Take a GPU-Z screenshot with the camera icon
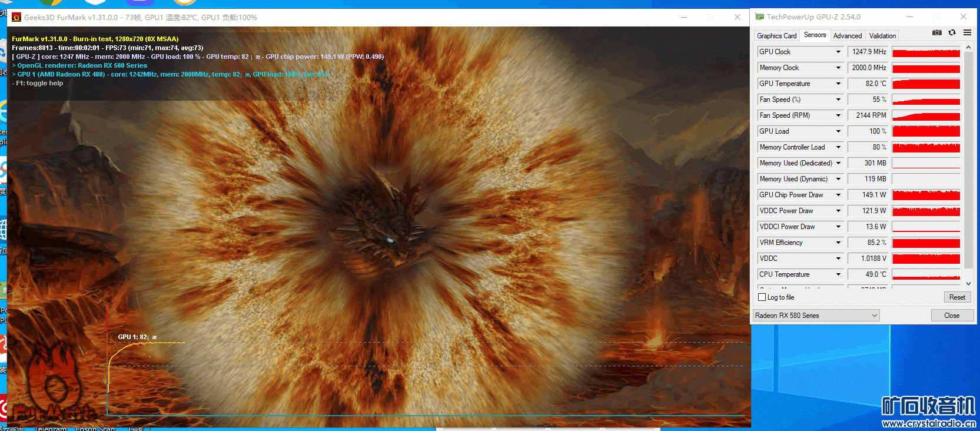The width and height of the screenshot is (980, 431). pyautogui.click(x=937, y=33)
